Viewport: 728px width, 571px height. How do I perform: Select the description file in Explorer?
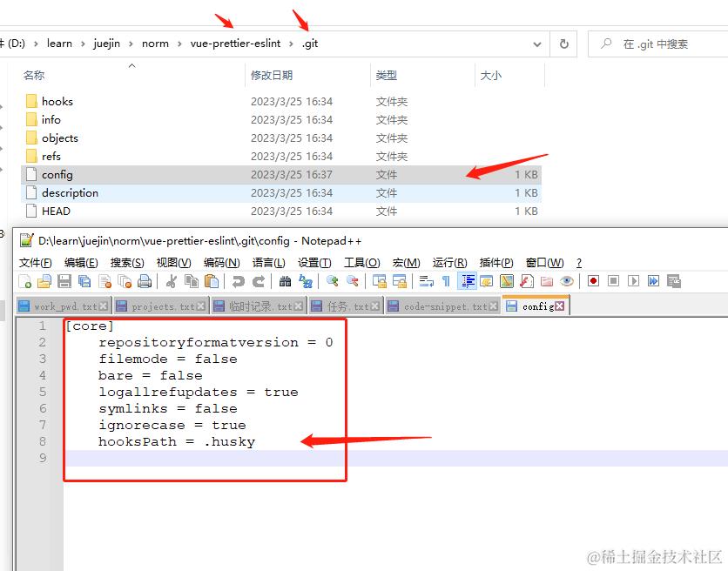tap(70, 192)
